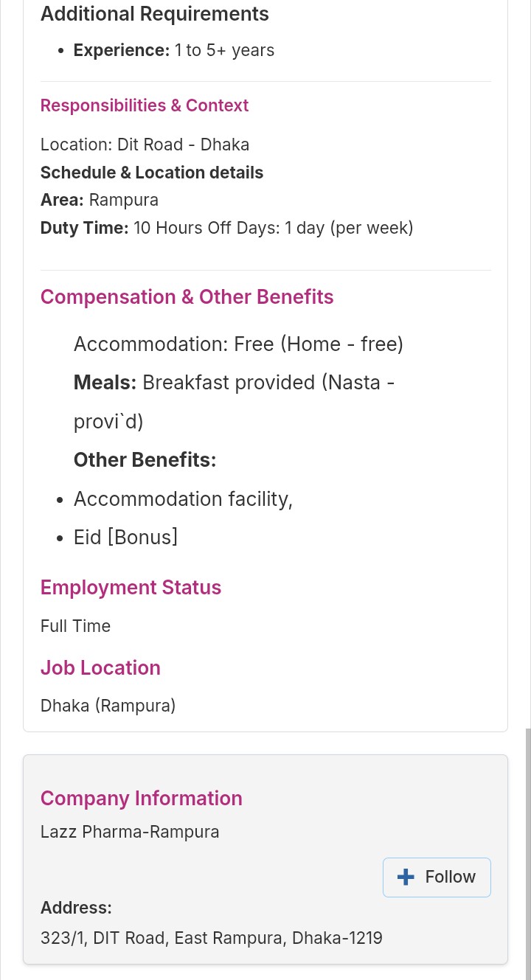The height and width of the screenshot is (980, 531).
Task: Click the Compensation & Other Benefits heading
Action: 187,296
